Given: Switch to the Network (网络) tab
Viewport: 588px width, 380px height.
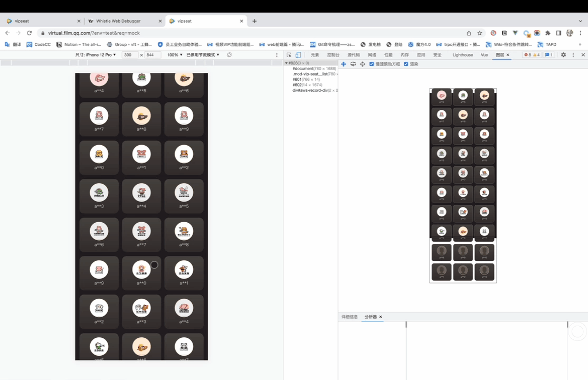Looking at the screenshot, I should pyautogui.click(x=372, y=55).
